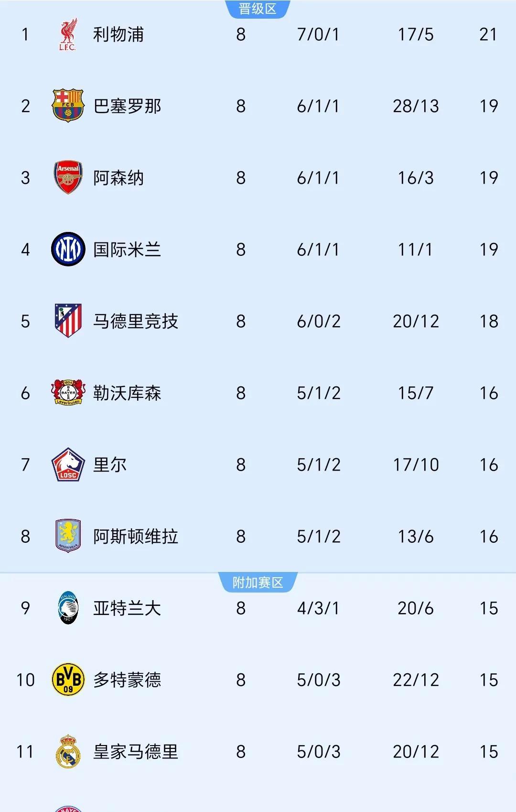516x812 pixels.
Task: Select the Lille LOSC logo
Action: (68, 464)
